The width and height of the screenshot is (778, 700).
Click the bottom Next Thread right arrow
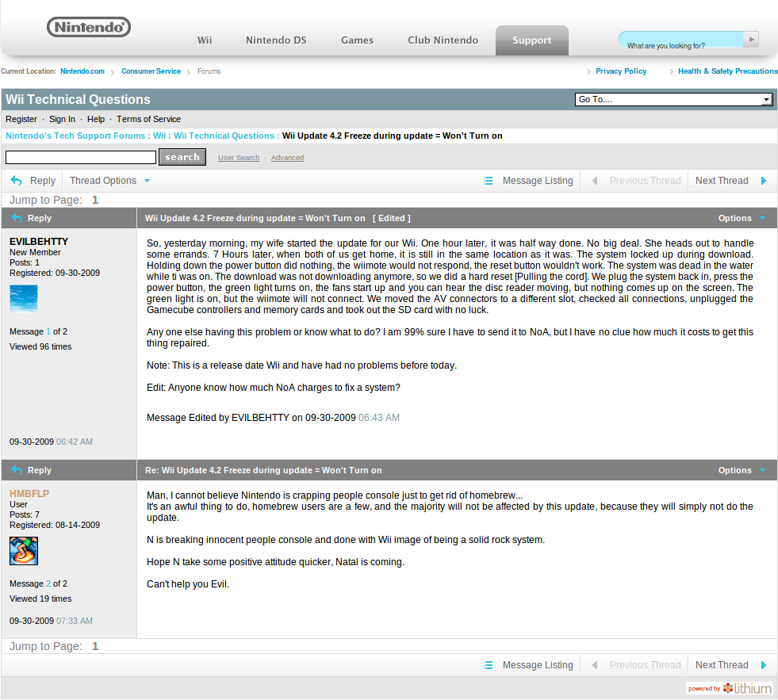[x=764, y=665]
